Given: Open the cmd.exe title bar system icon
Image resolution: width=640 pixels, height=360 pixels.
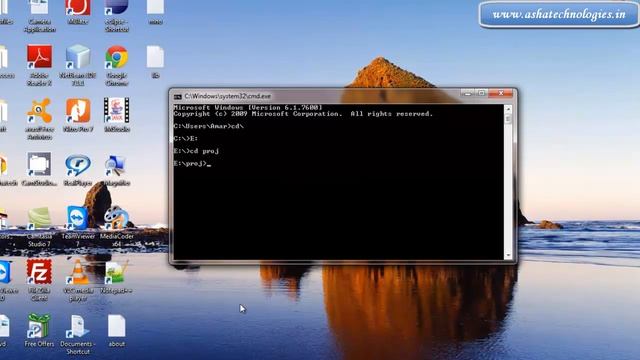Looking at the screenshot, I should pos(178,96).
